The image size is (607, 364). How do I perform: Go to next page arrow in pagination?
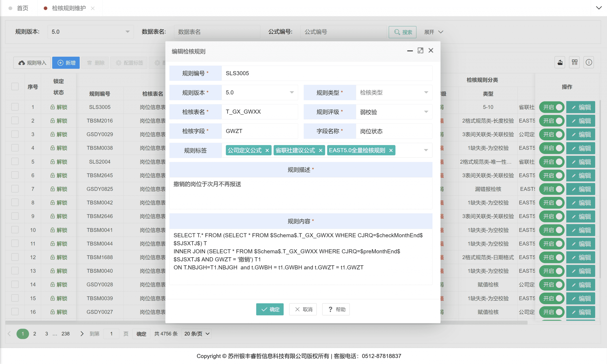82,334
